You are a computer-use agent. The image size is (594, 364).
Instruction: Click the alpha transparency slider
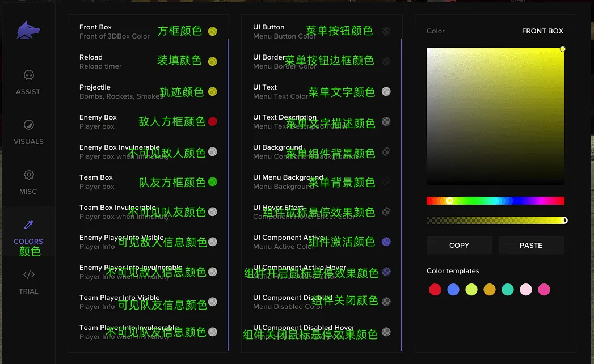495,221
